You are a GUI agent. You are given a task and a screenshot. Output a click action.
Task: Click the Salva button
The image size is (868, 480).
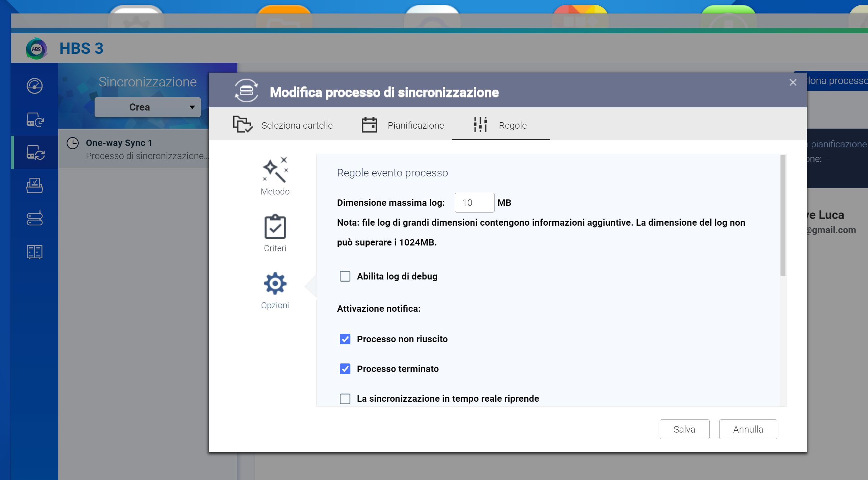(x=684, y=429)
